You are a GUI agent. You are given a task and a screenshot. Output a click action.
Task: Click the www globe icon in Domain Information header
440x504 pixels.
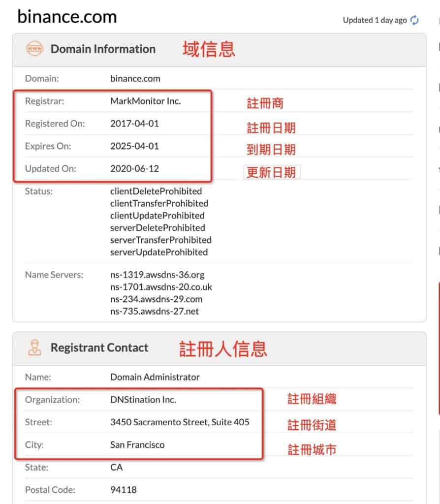point(34,49)
